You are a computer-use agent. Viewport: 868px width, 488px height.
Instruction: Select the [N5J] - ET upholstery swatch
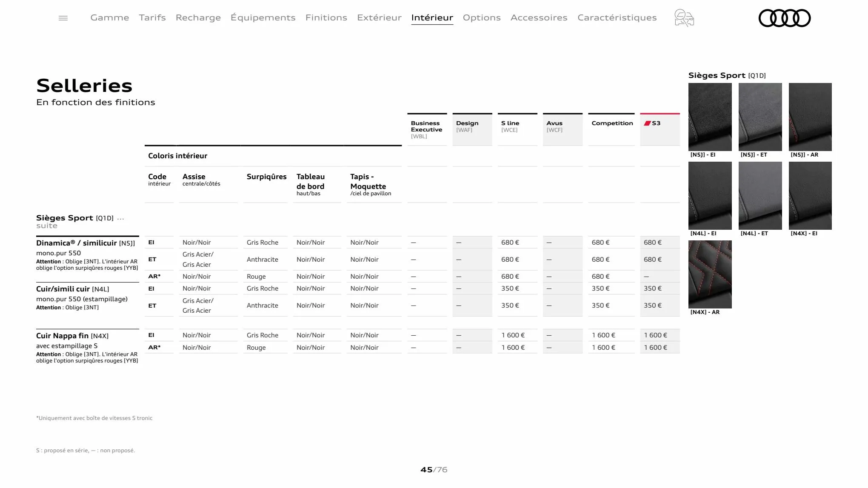pos(760,117)
